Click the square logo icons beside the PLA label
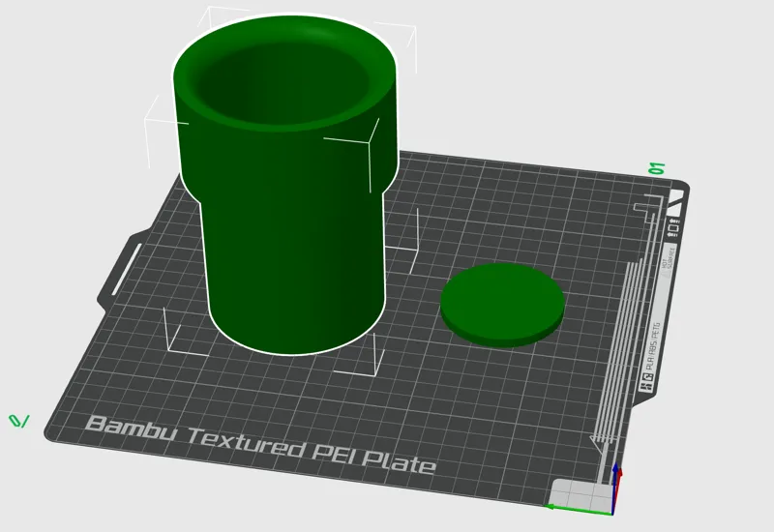Screen dimensions: 774x532 (x=645, y=381)
